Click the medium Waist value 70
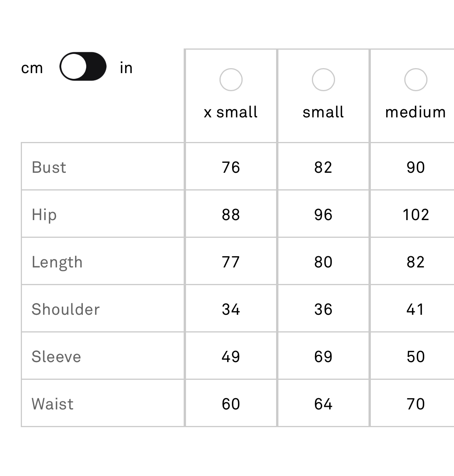This screenshot has height=476, width=454. (x=415, y=404)
